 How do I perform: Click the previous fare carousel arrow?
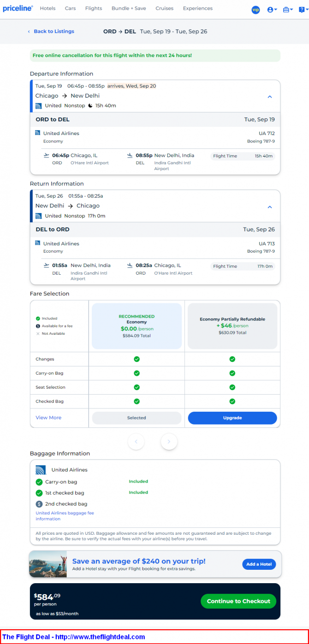pyautogui.click(x=136, y=442)
